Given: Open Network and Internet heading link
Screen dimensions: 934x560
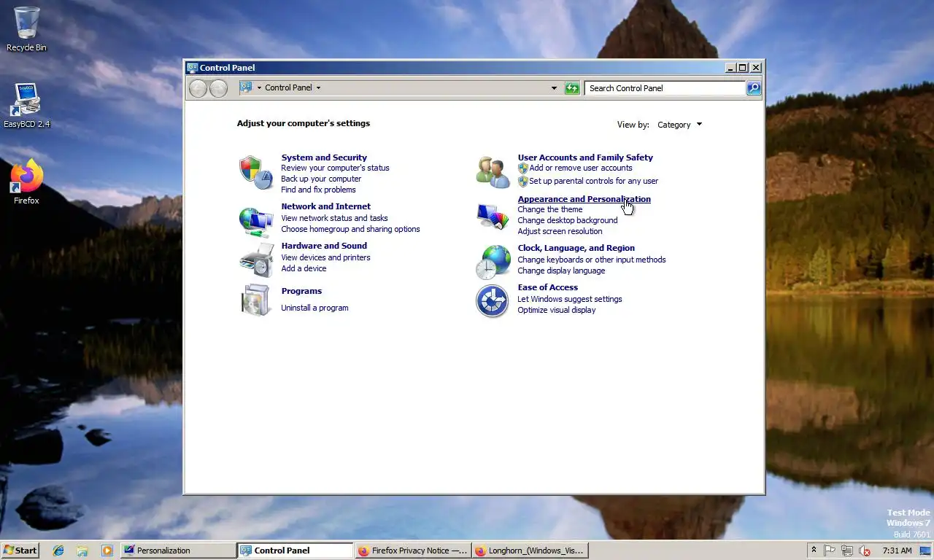Looking at the screenshot, I should [x=325, y=206].
